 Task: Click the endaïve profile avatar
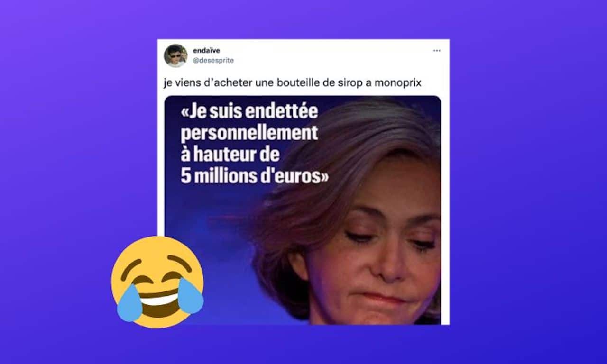175,55
